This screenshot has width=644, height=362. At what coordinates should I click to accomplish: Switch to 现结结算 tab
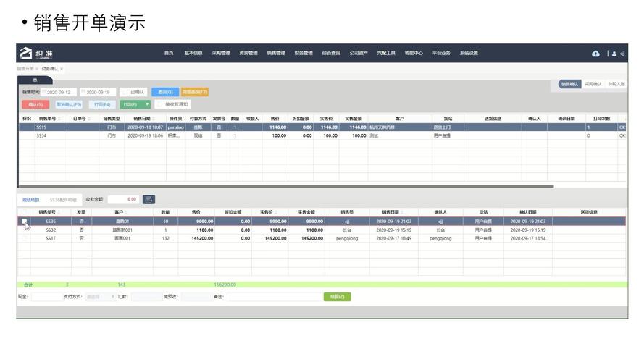click(x=31, y=200)
